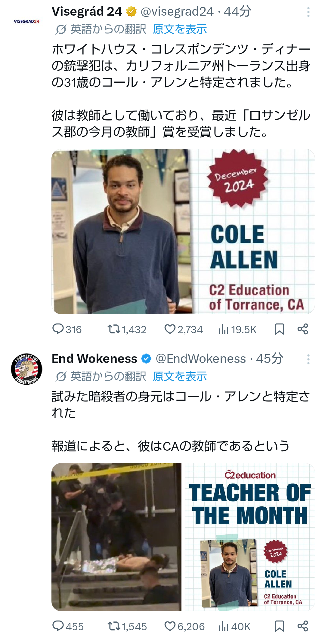This screenshot has width=325, height=644.
Task: View analytics of Visegrád 24 post
Action: pos(237,329)
